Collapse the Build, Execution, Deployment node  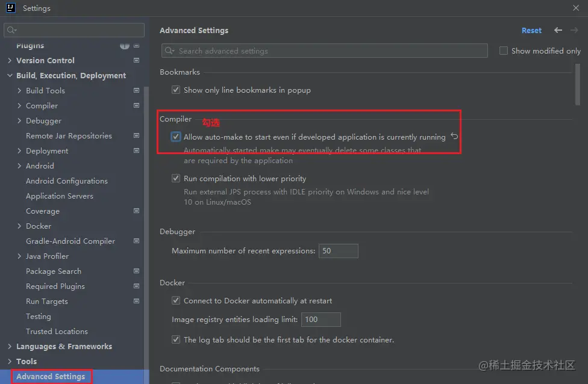10,75
